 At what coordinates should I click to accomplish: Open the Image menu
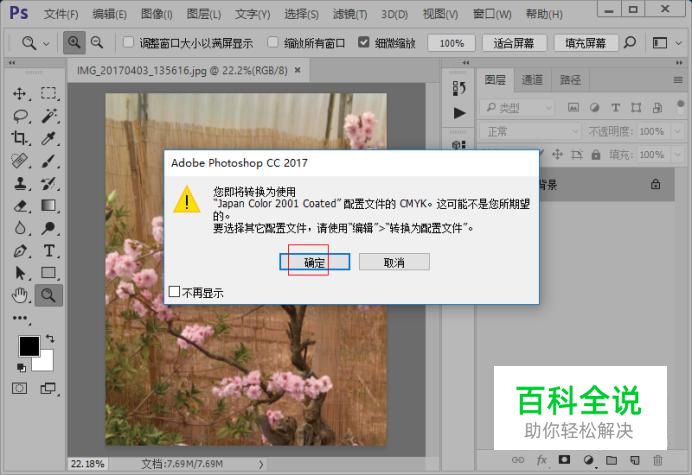coord(156,14)
